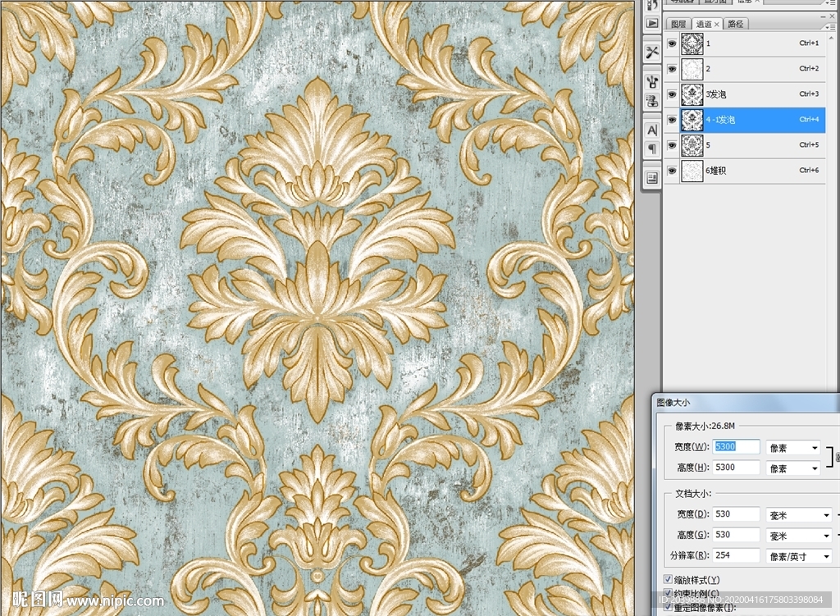Expand the document width 毫米 unit dropdown
The image size is (840, 616).
click(799, 515)
